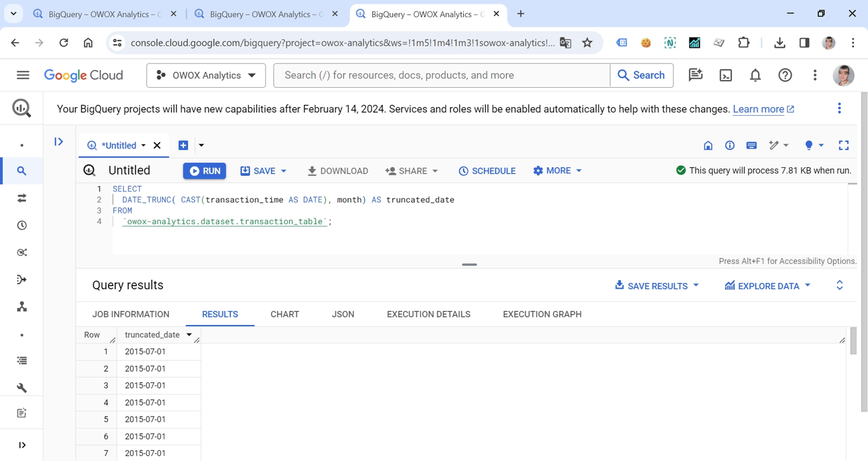Open the lightbulb suggestions dropdown
This screenshot has height=461, width=868.
click(x=814, y=146)
